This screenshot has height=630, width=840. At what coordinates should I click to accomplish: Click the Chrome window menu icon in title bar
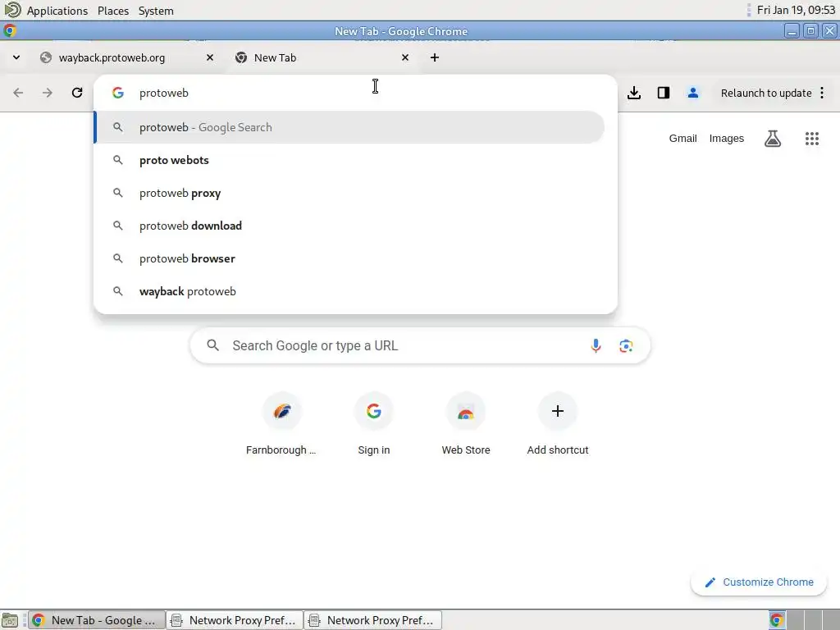10,31
